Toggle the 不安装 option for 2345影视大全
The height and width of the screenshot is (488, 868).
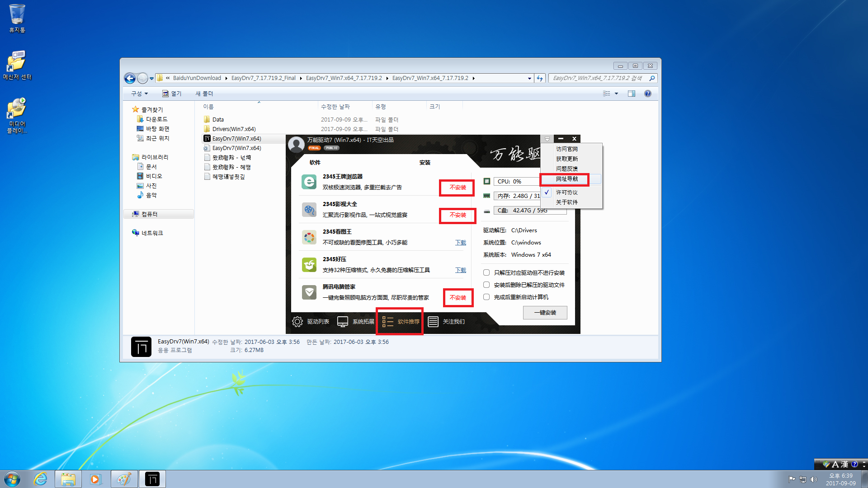tap(458, 215)
